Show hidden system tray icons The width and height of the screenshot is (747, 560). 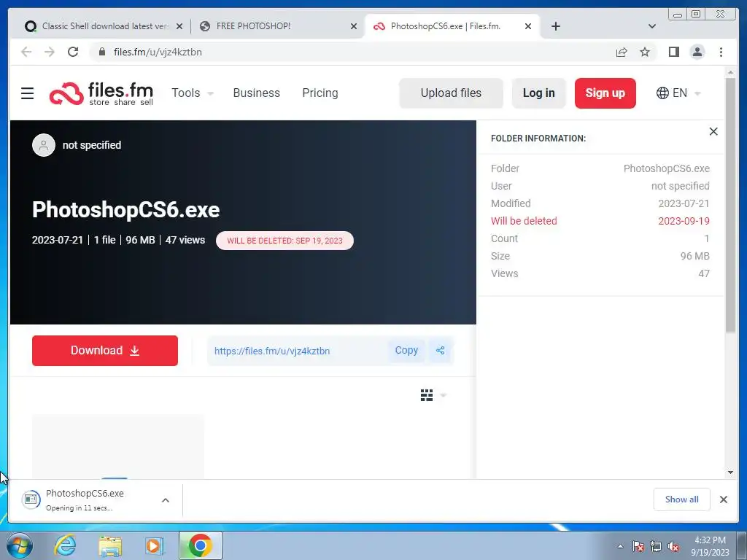coord(620,546)
